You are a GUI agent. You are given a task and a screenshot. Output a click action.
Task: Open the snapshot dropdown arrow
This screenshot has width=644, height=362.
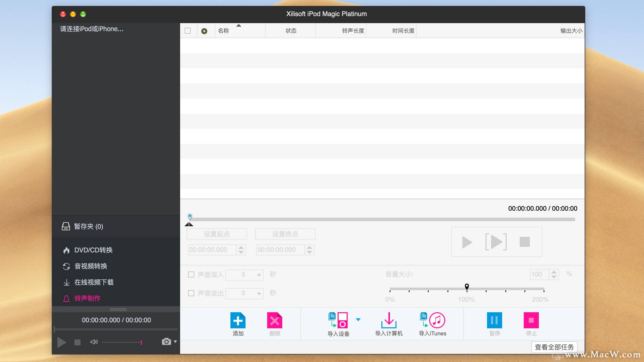(x=175, y=342)
